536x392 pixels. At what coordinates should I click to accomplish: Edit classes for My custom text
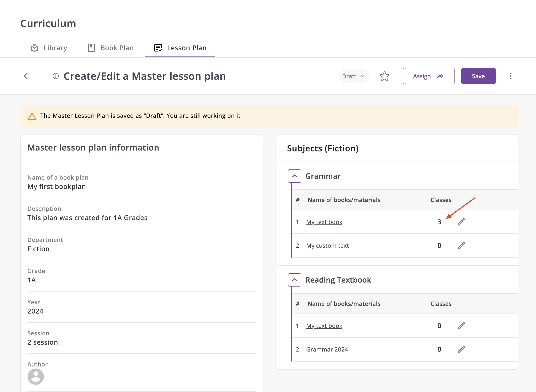[x=461, y=246]
